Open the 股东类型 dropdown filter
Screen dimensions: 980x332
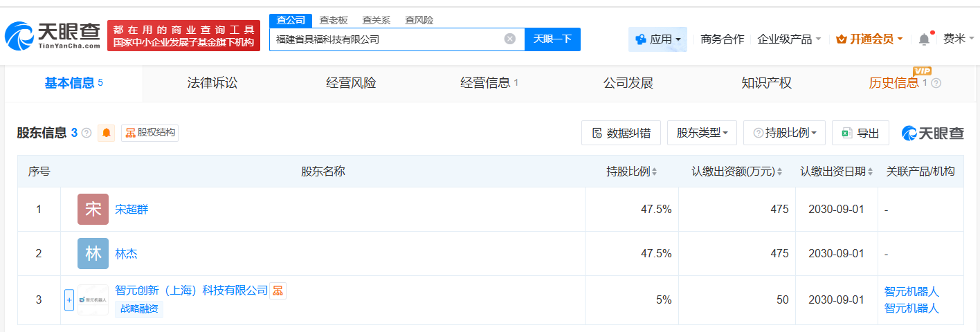click(702, 133)
